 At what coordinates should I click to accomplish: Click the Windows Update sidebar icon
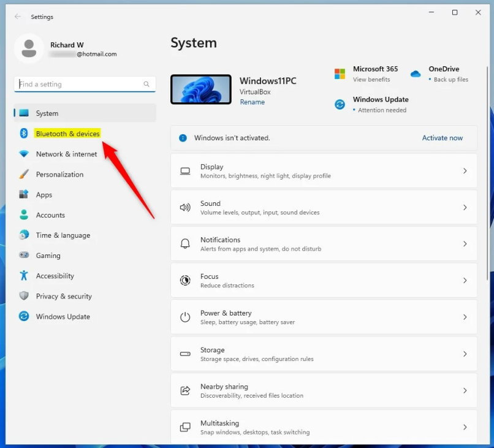[x=24, y=316]
